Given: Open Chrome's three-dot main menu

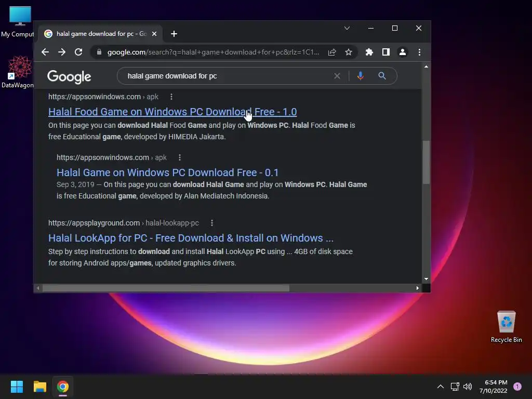Looking at the screenshot, I should [419, 52].
